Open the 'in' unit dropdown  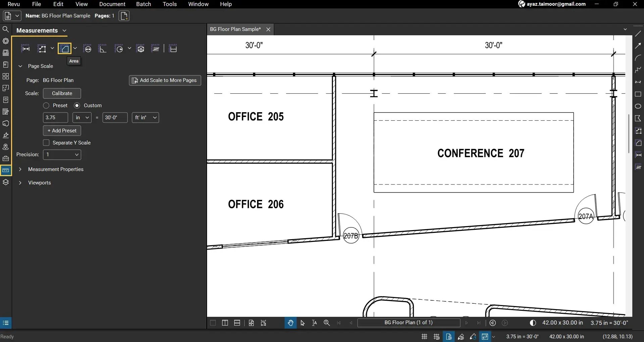[82, 118]
